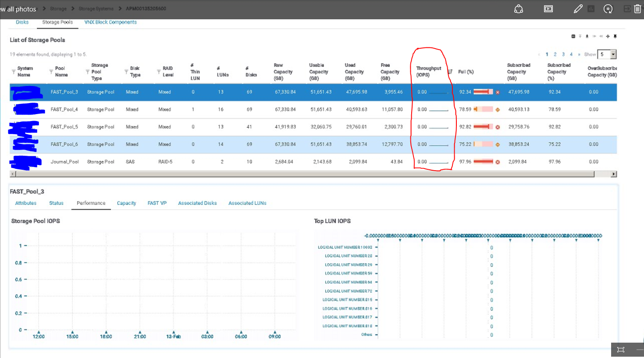Screen dimensions: 644x358
Task: Toggle the filter on the Pool Name column
Action: tap(51, 72)
